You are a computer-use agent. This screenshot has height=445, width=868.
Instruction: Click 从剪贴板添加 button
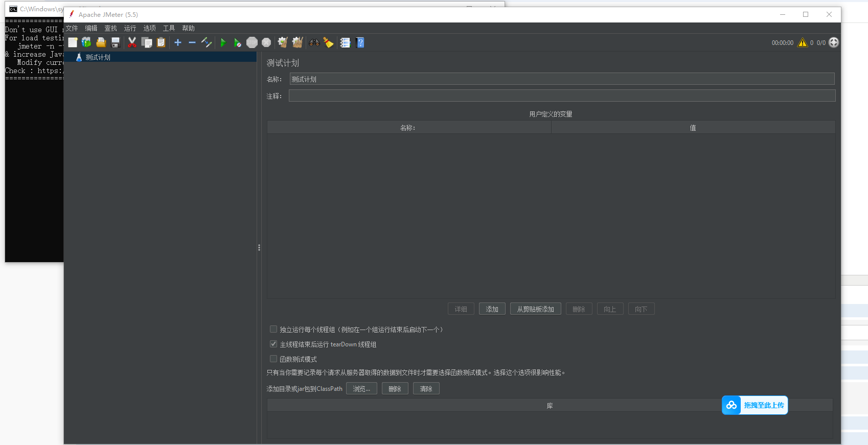pyautogui.click(x=536, y=309)
